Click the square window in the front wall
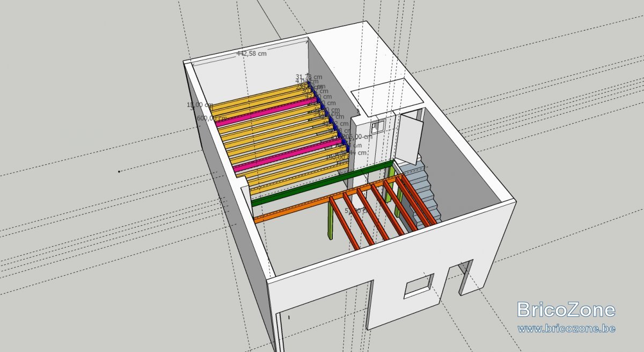The image size is (644, 352). click(x=419, y=286)
